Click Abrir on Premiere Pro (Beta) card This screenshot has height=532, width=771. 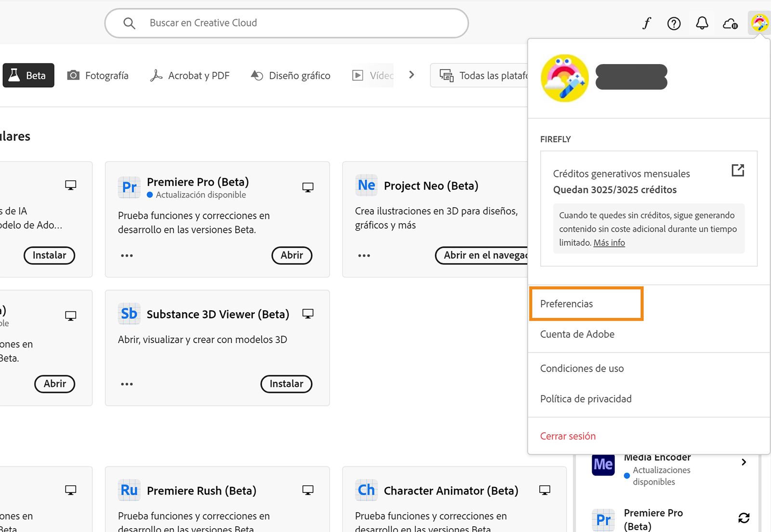(292, 255)
